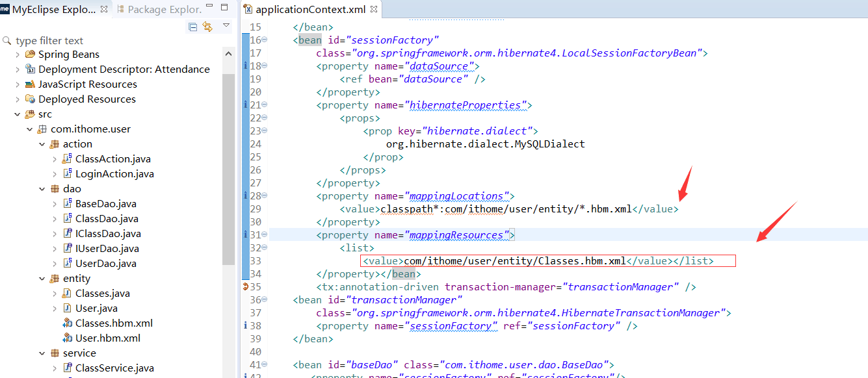Click the Deployment Descriptor icon
The width and height of the screenshot is (868, 378).
(x=29, y=69)
